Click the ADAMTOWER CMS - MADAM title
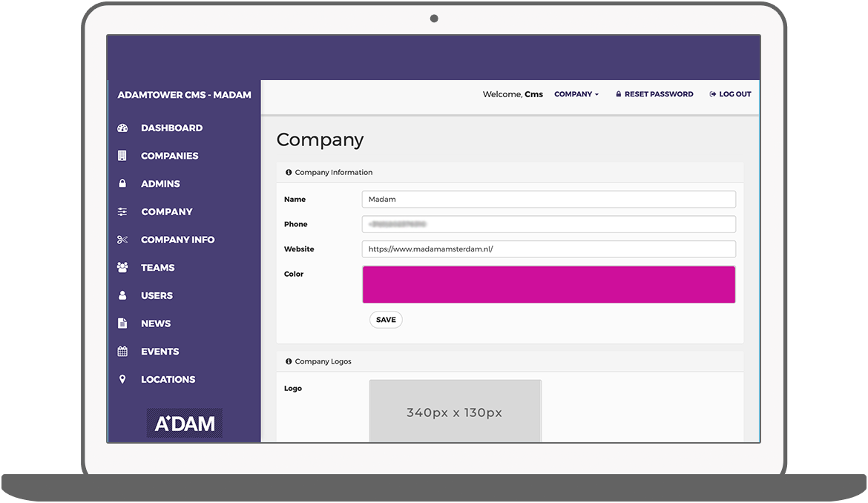Image resolution: width=868 pixels, height=503 pixels. 184,95
